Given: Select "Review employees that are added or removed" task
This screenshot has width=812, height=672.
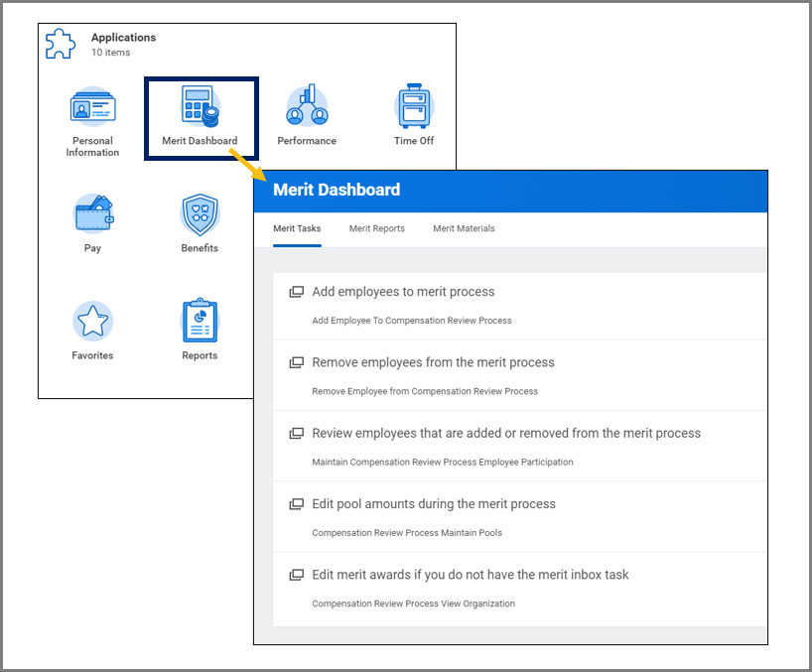Looking at the screenshot, I should [506, 433].
